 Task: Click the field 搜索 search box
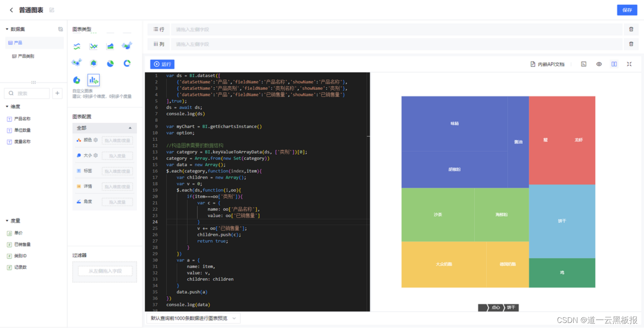(27, 93)
